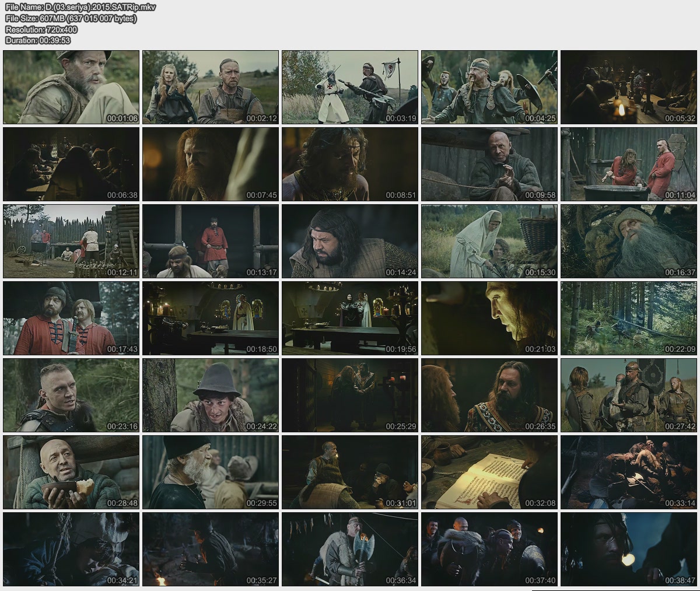This screenshot has height=591, width=700.
Task: Select the thumbnail timestamped 00:26:35
Action: pyautogui.click(x=489, y=395)
